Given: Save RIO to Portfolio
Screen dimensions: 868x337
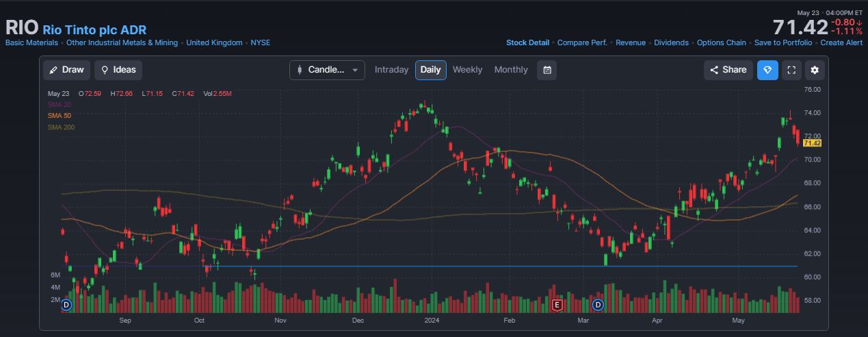Looking at the screenshot, I should click(x=783, y=42).
